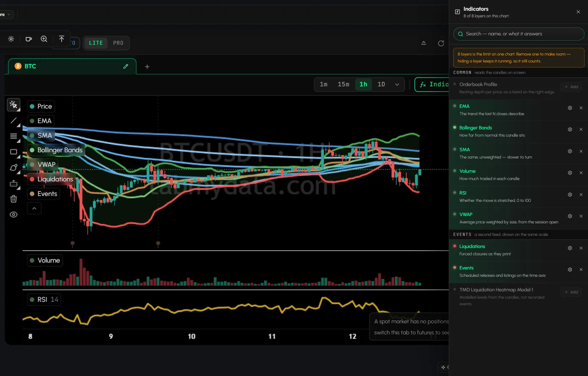588x376 pixels.
Task: Collapse the chart legend chevron
Action: tap(34, 209)
